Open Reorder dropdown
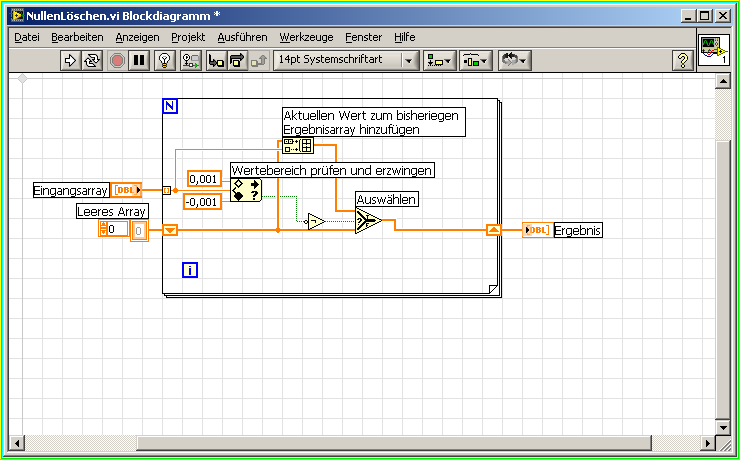The width and height of the screenshot is (740, 460). coord(514,60)
